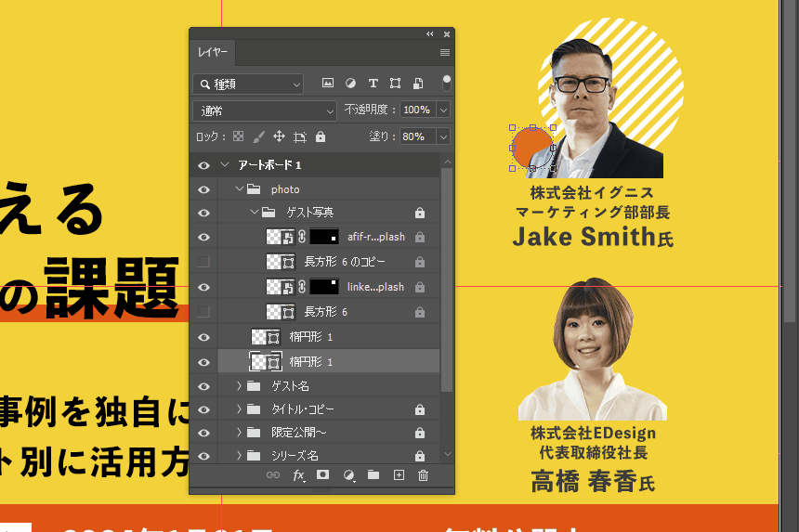Click the link layers icon
Viewport: 799px width, 532px height.
[273, 475]
